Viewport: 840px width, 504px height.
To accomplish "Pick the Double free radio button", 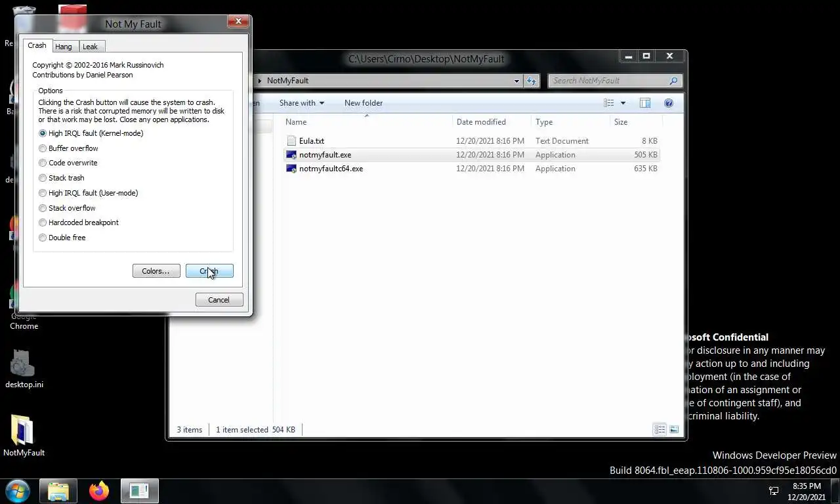I will pos(43,238).
